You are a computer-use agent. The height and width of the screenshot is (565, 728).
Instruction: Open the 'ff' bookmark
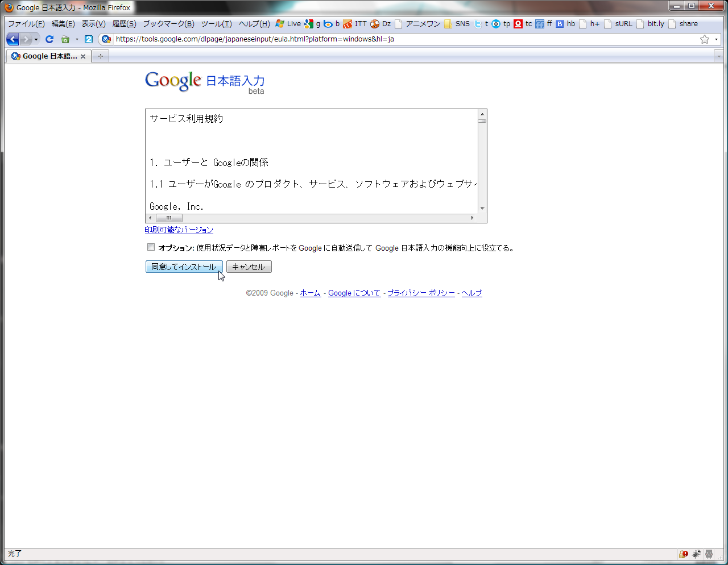[x=544, y=24]
